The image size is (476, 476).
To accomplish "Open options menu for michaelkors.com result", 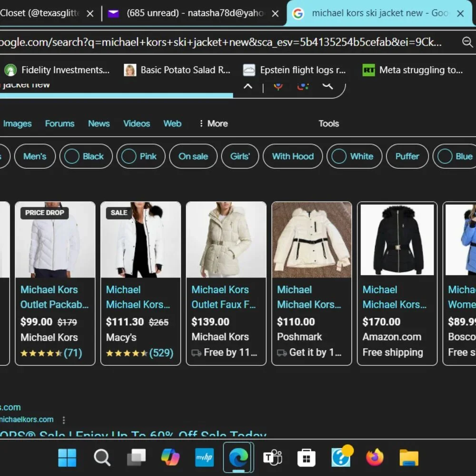I will click(x=63, y=420).
